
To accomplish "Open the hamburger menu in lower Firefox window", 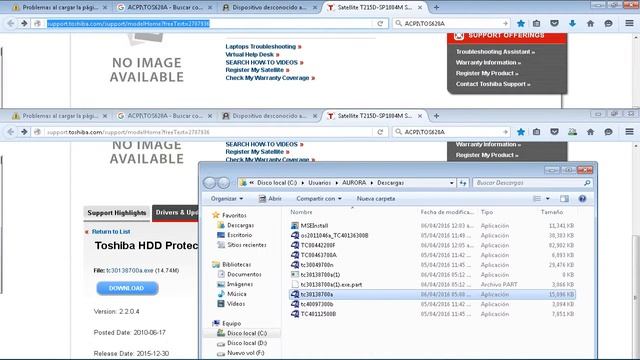I will pyautogui.click(x=629, y=132).
